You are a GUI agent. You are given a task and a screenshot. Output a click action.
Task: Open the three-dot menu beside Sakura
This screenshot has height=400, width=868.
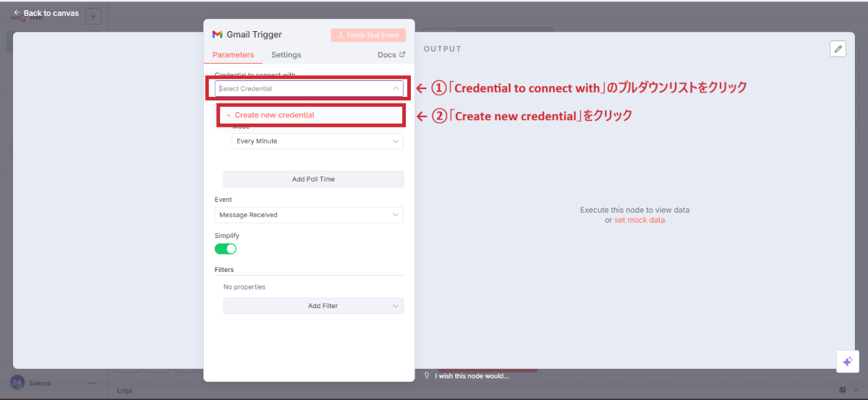click(91, 383)
